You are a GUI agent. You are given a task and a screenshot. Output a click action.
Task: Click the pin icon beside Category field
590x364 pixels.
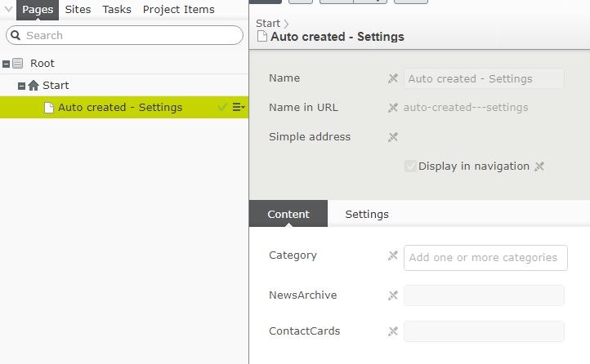coord(393,255)
